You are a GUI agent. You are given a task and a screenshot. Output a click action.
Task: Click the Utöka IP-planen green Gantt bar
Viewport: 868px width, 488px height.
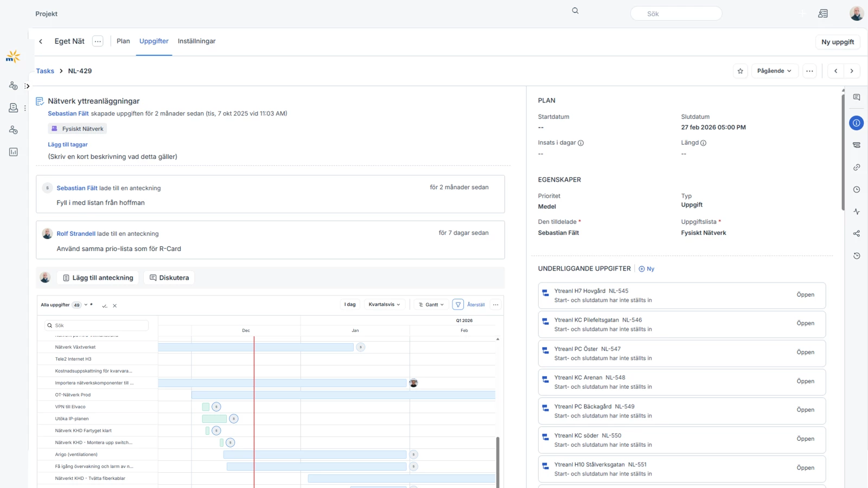[x=214, y=419]
